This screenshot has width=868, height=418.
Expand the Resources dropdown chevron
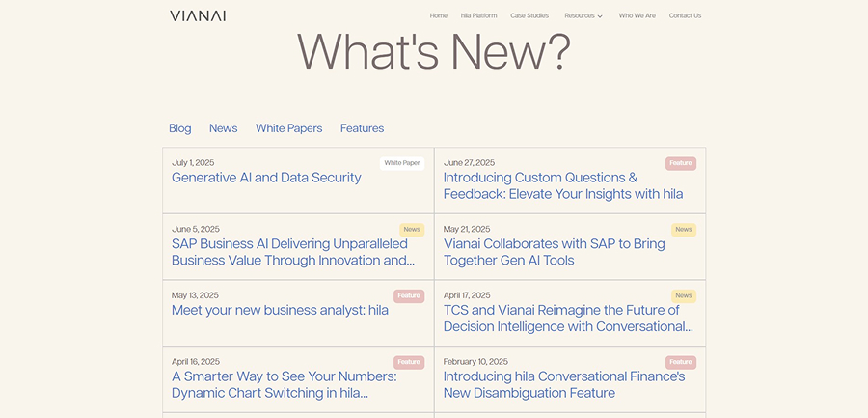pyautogui.click(x=600, y=16)
